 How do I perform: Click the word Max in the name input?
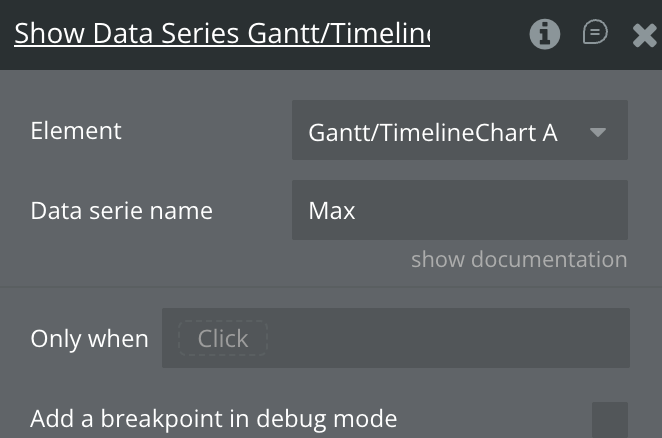332,211
